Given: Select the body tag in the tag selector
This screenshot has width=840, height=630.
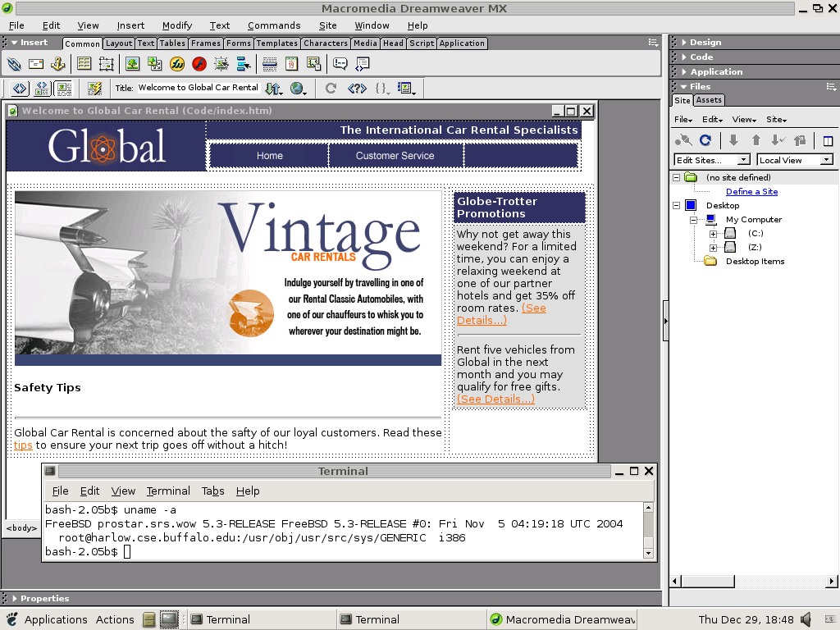Looking at the screenshot, I should (x=21, y=528).
